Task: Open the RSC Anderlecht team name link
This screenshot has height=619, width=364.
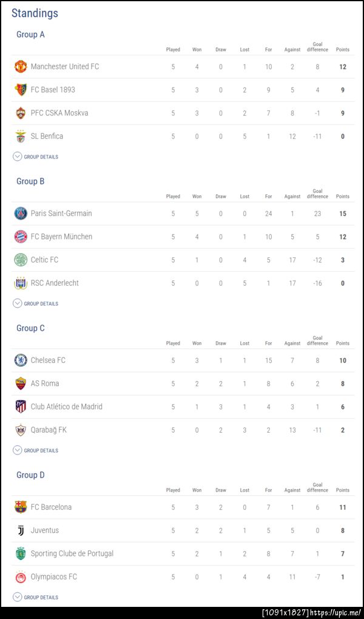Action: [x=55, y=283]
